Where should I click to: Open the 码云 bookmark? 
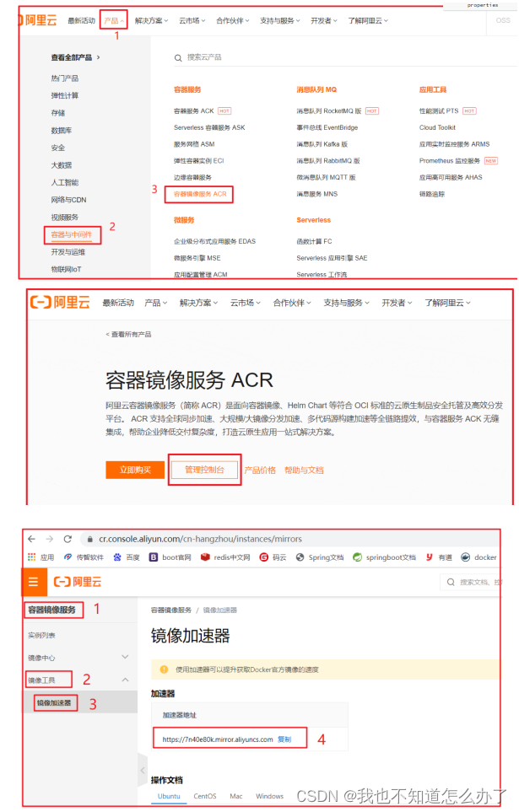273,557
